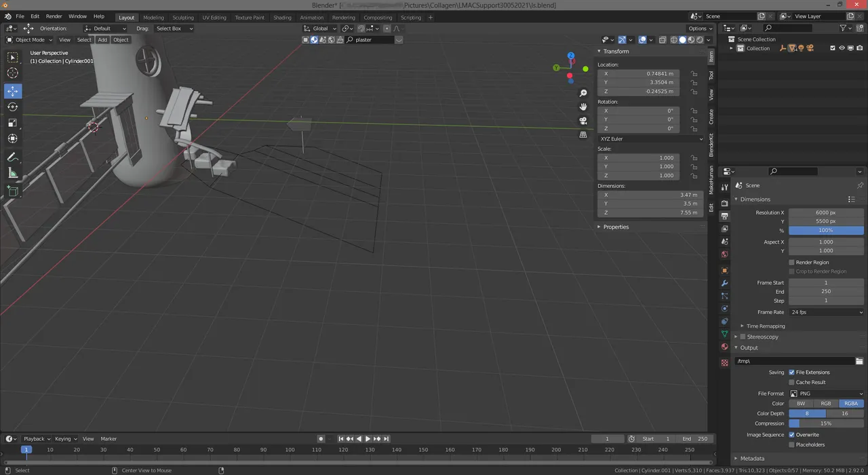Browse output folder with the folder icon
The height and width of the screenshot is (475, 868).
coord(859,361)
